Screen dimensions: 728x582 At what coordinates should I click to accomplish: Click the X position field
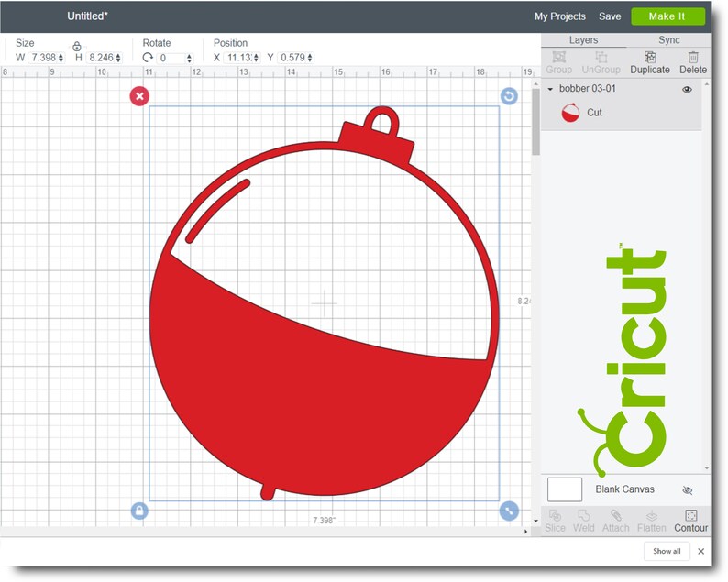[238, 58]
